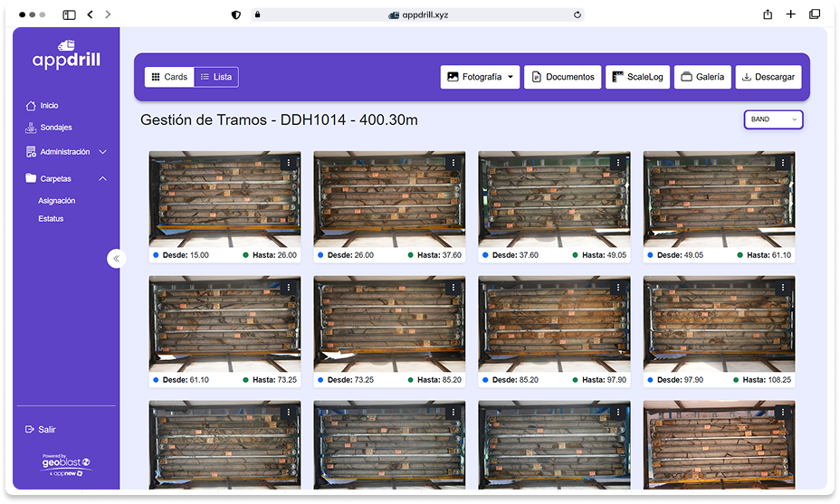
Task: Open the BAND selection dropdown
Action: [x=773, y=119]
